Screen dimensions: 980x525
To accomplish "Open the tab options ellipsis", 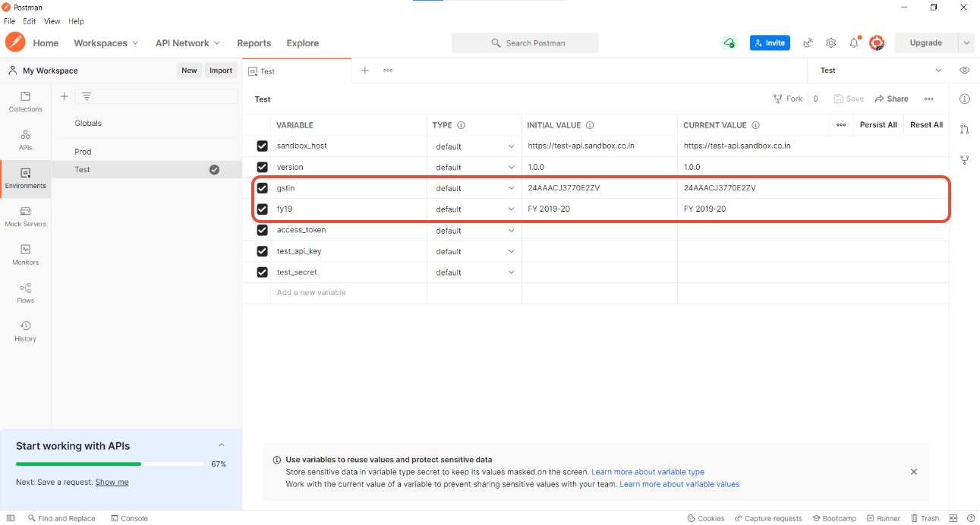I will [388, 70].
